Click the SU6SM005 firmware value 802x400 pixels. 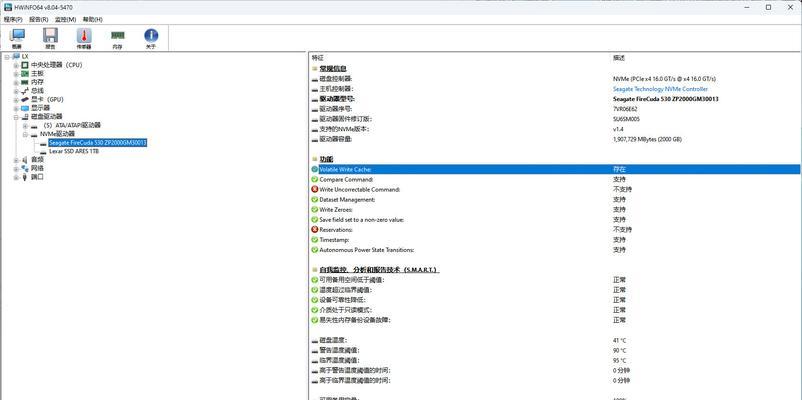[x=626, y=119]
